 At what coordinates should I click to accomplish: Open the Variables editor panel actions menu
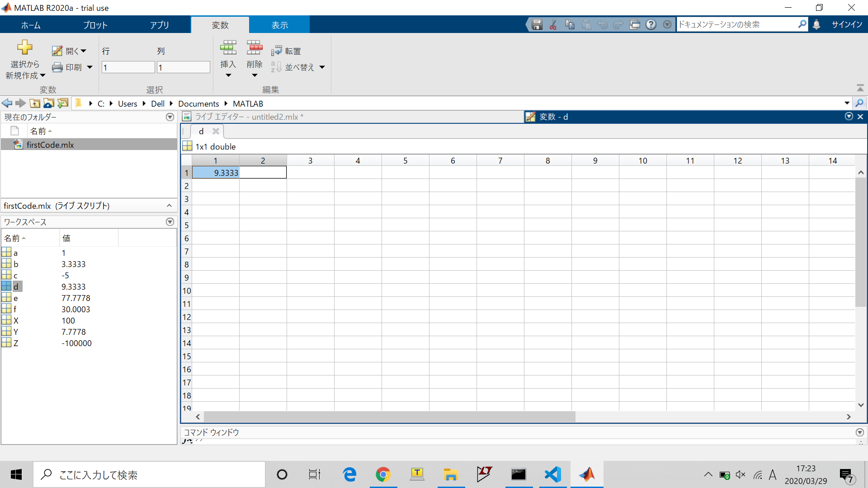(849, 117)
